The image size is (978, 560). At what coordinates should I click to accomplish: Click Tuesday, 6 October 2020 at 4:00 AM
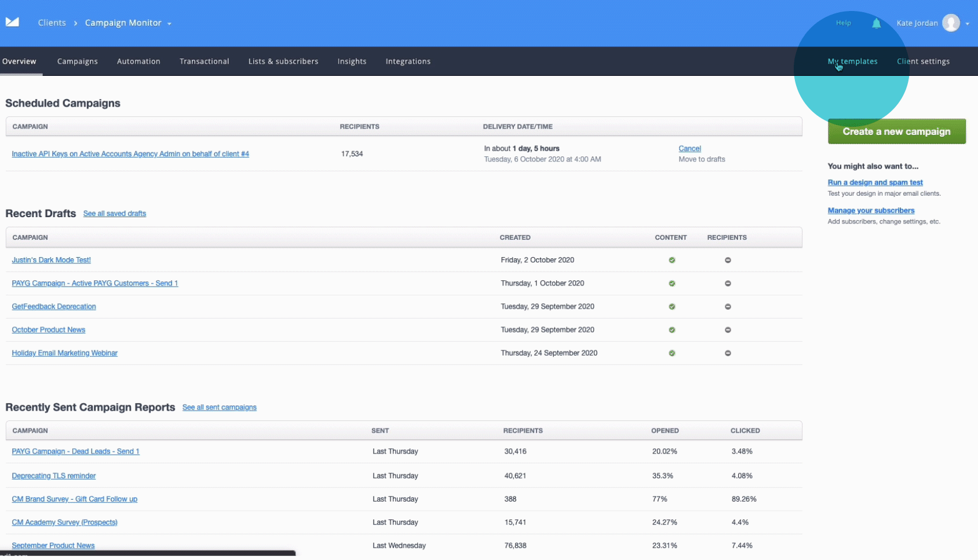(542, 159)
